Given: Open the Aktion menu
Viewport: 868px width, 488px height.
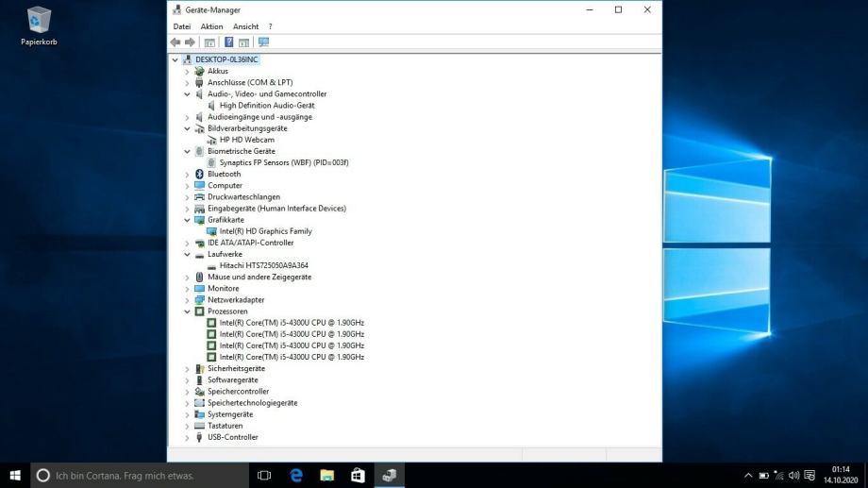Looking at the screenshot, I should [211, 26].
